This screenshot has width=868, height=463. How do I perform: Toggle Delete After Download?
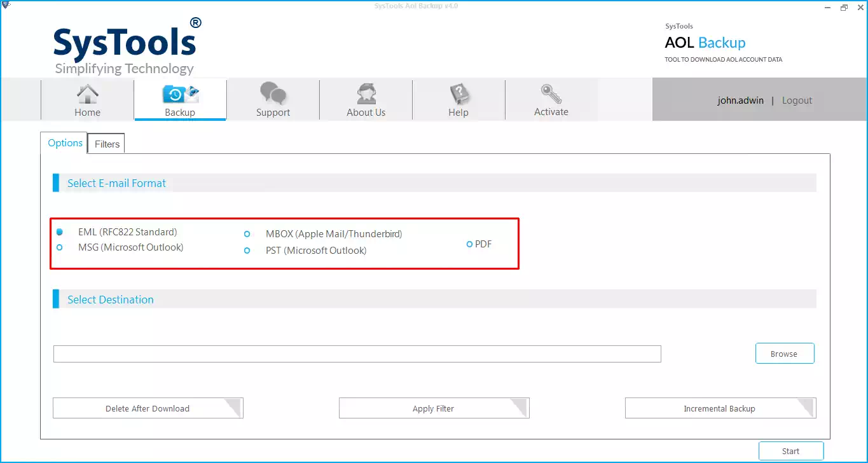pyautogui.click(x=148, y=408)
